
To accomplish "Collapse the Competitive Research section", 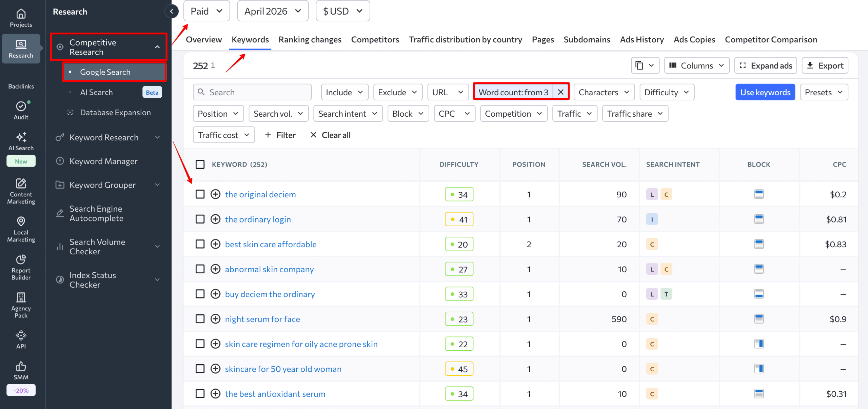I will pyautogui.click(x=157, y=47).
